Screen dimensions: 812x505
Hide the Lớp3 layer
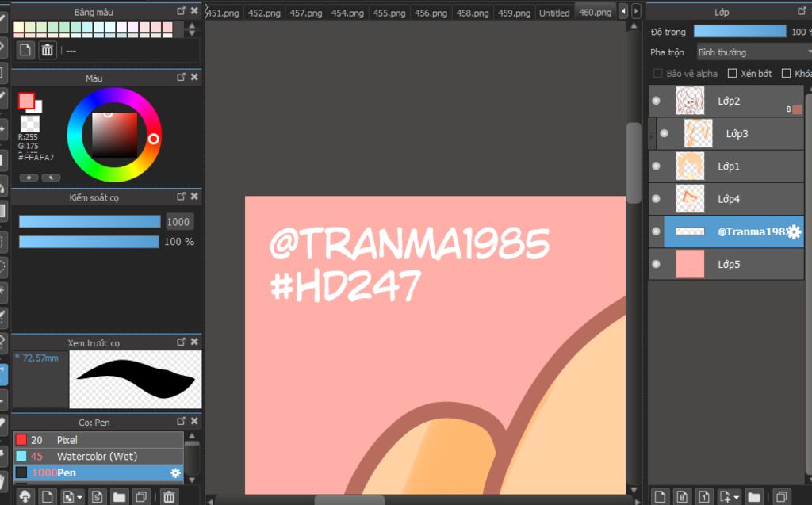point(665,134)
